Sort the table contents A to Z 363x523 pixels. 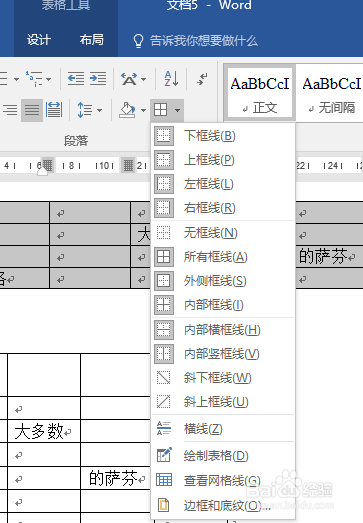171,79
